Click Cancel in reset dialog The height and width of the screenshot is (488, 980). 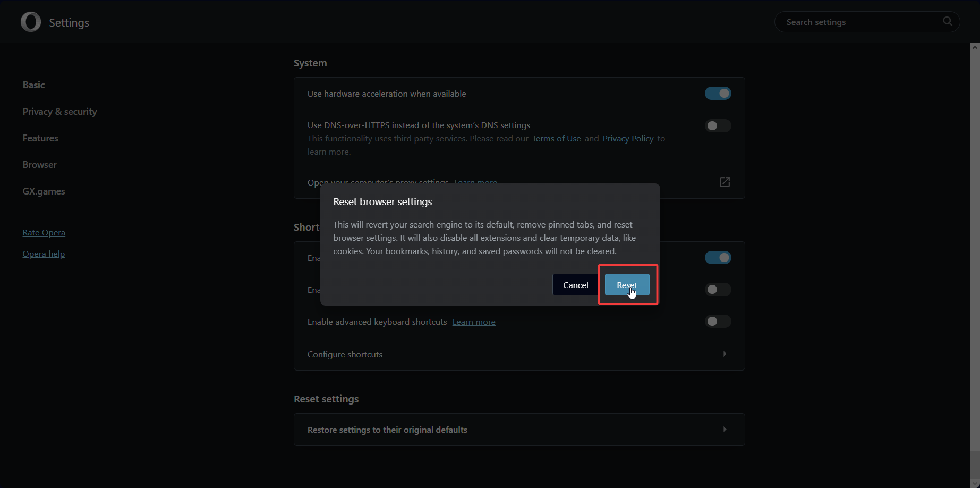click(x=575, y=285)
